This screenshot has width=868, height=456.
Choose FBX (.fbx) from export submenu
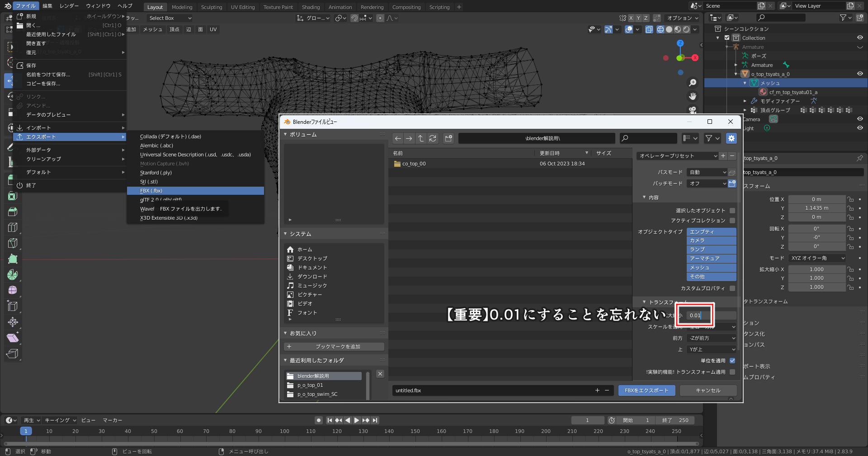tap(195, 191)
